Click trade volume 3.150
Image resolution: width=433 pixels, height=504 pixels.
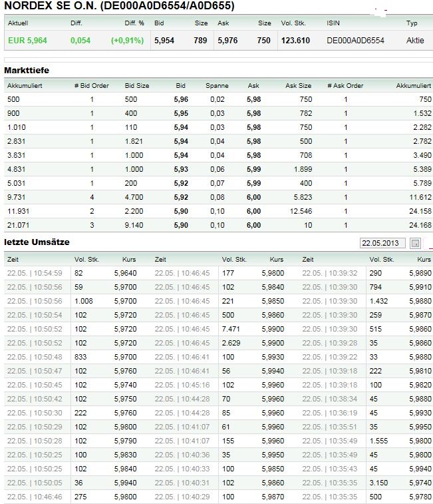pos(378,483)
